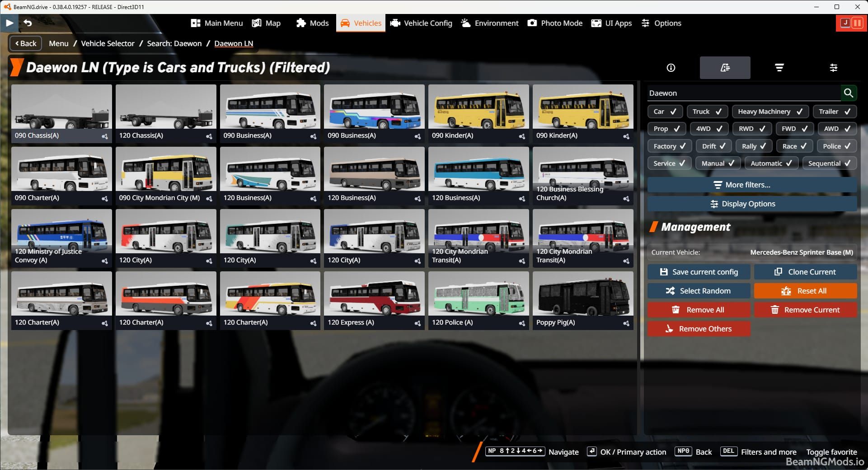Click the magnifying glass search icon

pos(849,93)
